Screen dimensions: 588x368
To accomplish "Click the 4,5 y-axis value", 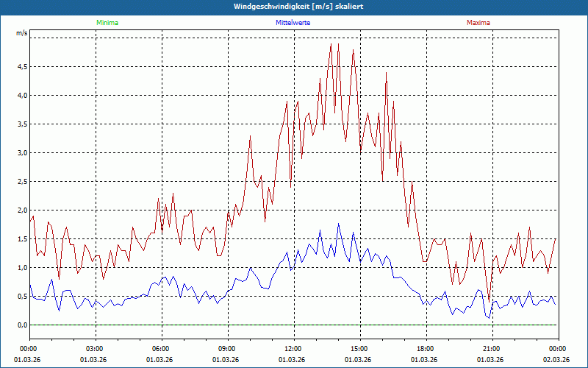I will 23,67.
